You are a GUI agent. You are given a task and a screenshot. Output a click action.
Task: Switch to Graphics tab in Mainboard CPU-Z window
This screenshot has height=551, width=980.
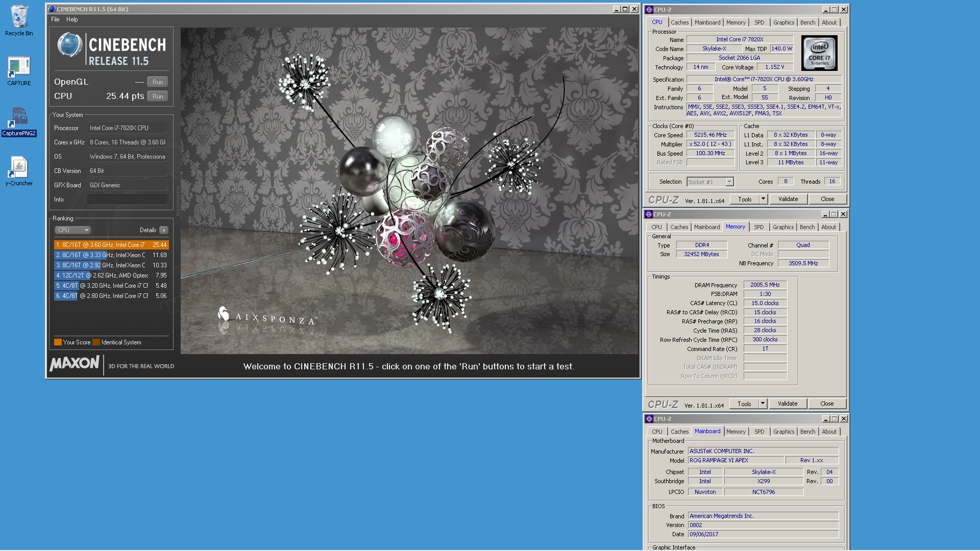[x=783, y=432]
